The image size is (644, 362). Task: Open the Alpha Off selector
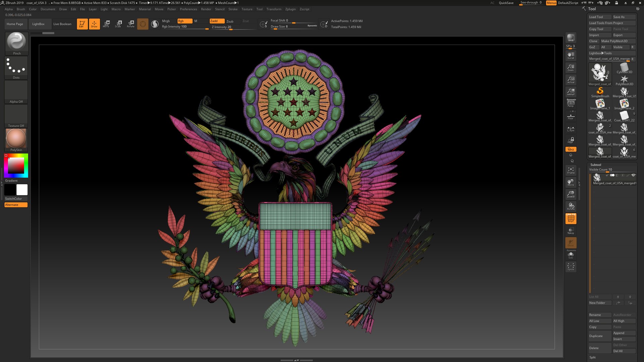pyautogui.click(x=16, y=92)
